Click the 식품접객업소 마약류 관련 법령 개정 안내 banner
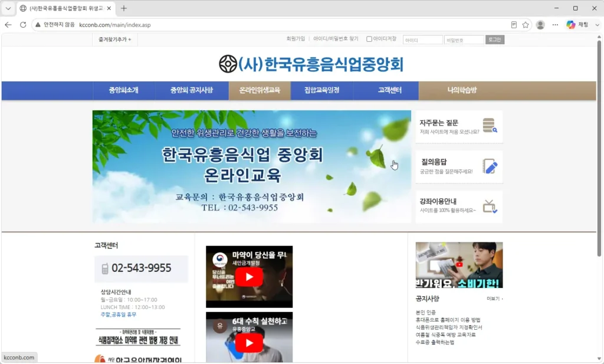This screenshot has width=604, height=364. (138, 338)
